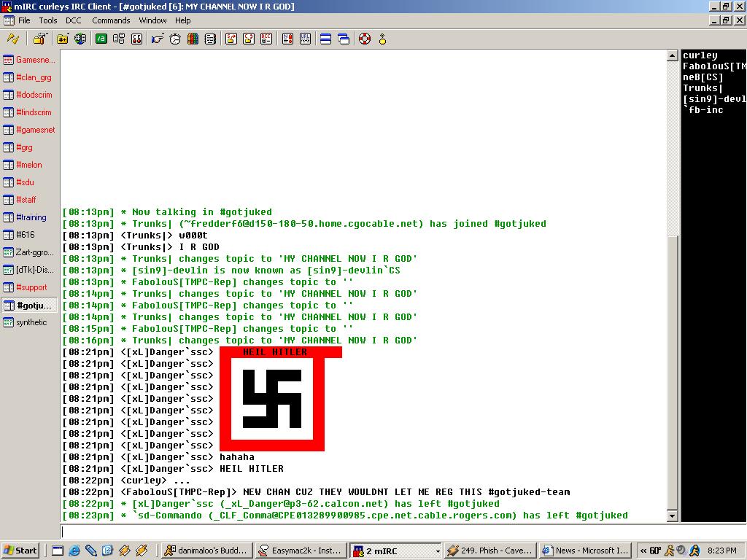Screen dimensions: 747x560
Task: Open the Commands menu
Action: (111, 20)
